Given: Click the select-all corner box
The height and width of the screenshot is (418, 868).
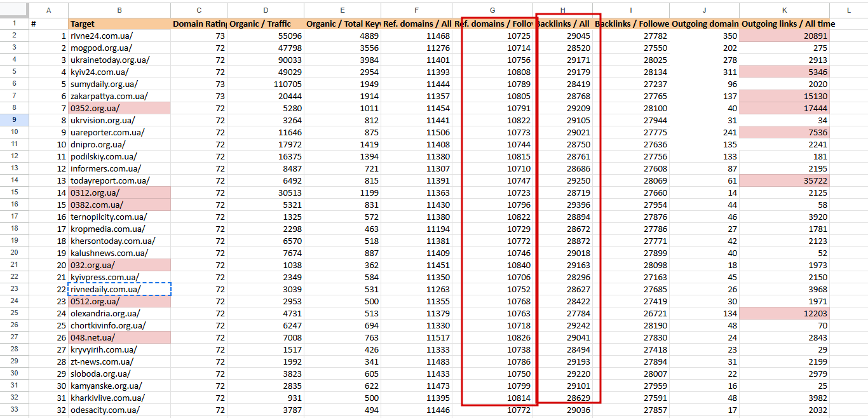Looking at the screenshot, I should (14, 10).
